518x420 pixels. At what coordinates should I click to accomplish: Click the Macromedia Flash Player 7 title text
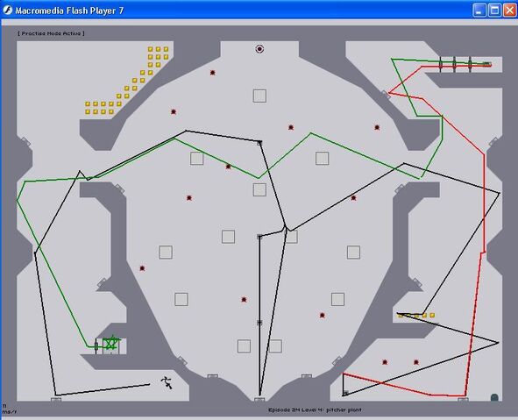click(x=69, y=11)
